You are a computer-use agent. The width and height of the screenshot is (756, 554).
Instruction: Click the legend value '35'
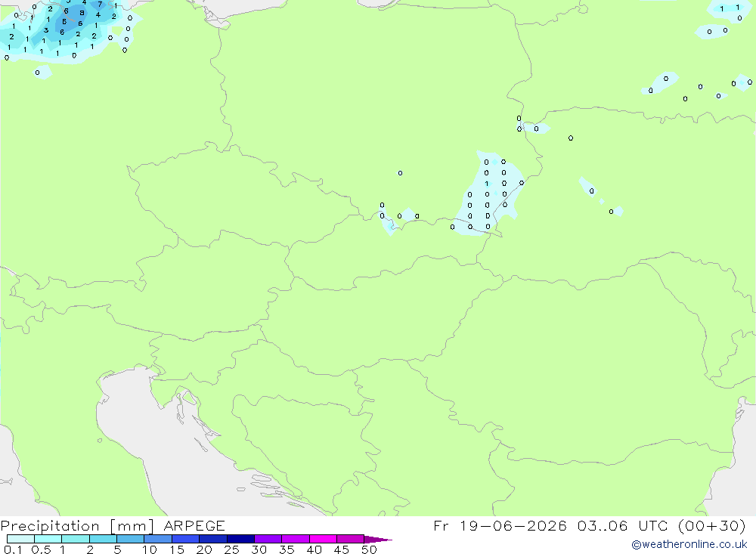tap(287, 549)
